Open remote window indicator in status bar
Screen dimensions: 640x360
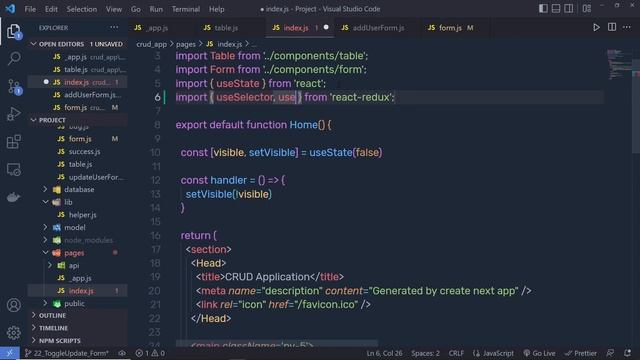(x=10, y=353)
